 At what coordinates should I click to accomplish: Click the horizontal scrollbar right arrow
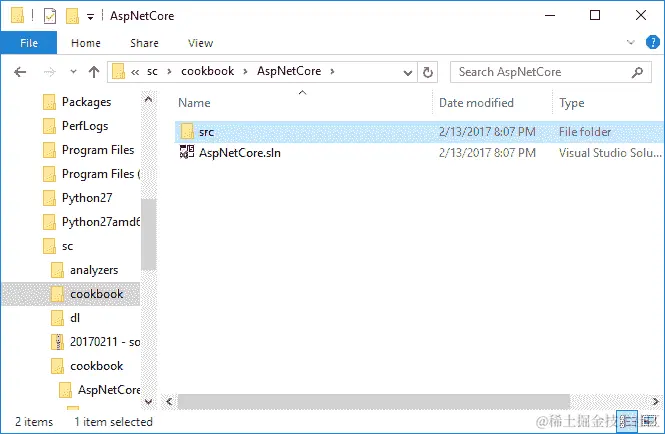click(x=656, y=401)
